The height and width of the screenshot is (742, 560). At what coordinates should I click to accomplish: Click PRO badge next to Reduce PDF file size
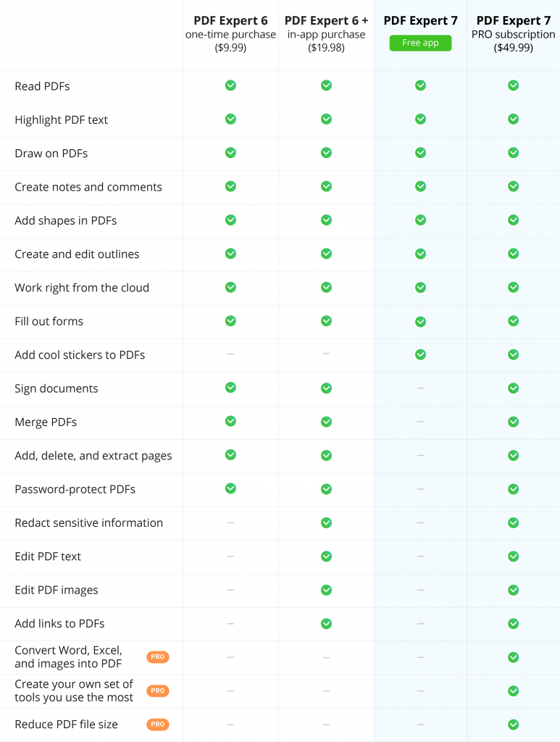(157, 725)
